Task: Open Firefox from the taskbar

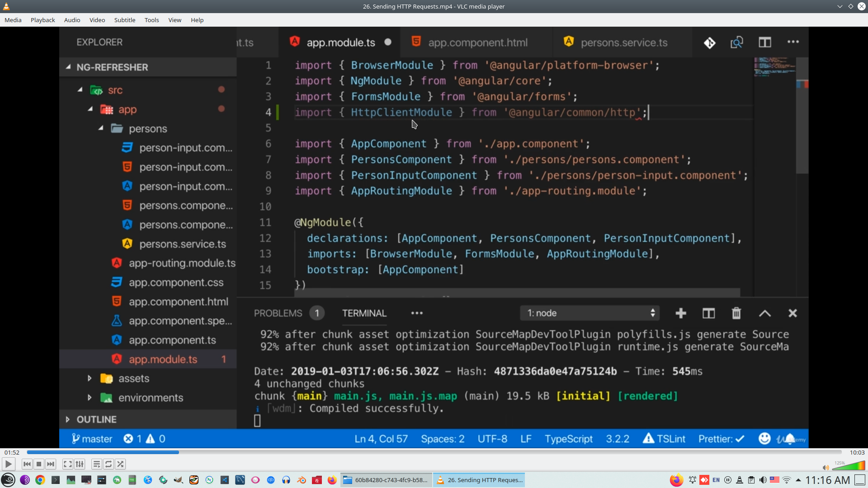Action: 332,480
